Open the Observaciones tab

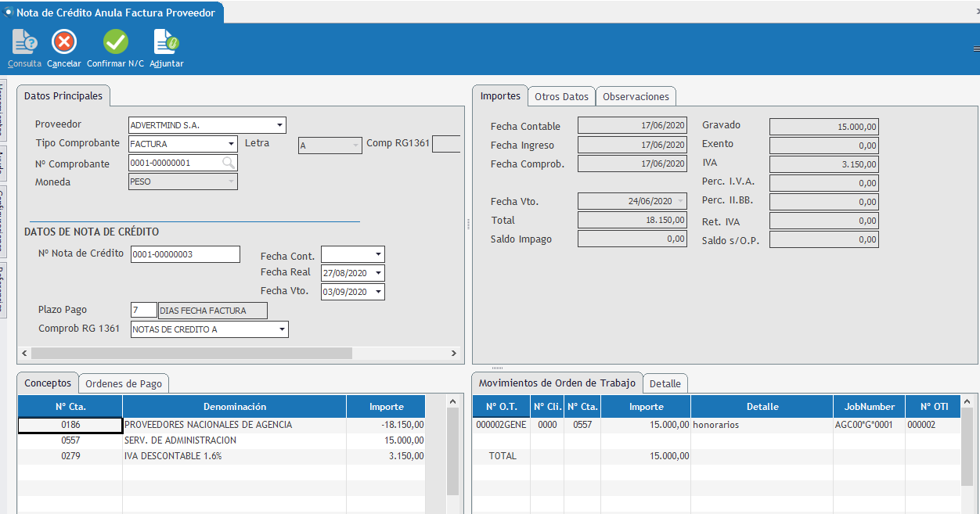pos(636,97)
